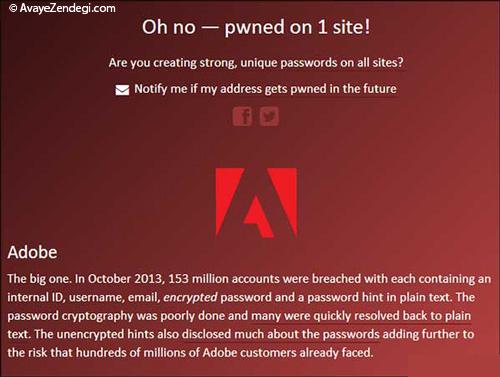The width and height of the screenshot is (500, 377).
Task: Follow the 'disclosed much about the passwords' link
Action: click(281, 334)
